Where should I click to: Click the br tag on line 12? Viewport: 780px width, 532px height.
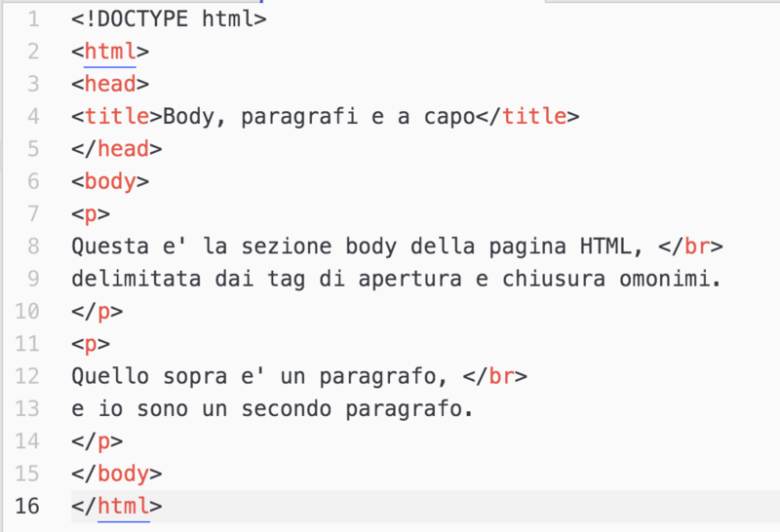[x=495, y=376]
